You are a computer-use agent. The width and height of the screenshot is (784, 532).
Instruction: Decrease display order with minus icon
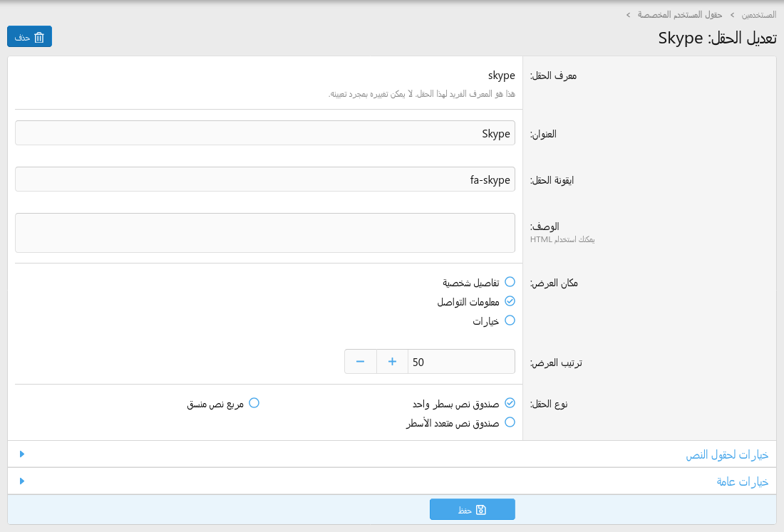[360, 362]
